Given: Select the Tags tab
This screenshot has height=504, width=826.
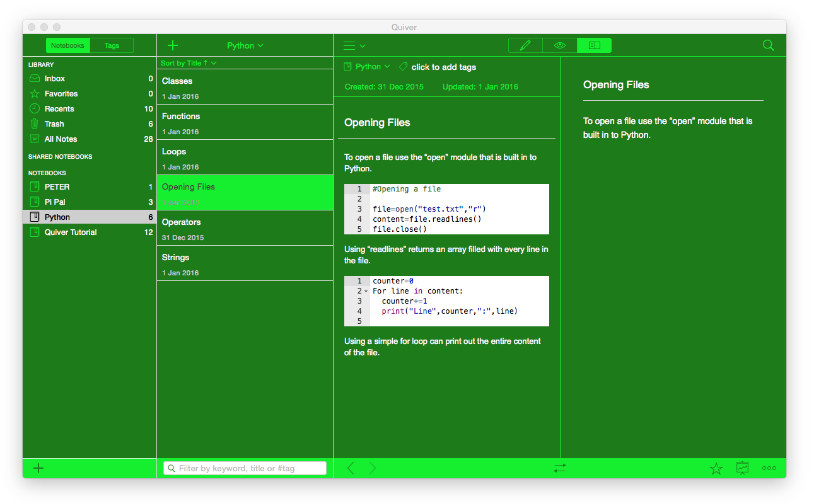Looking at the screenshot, I should coord(112,45).
